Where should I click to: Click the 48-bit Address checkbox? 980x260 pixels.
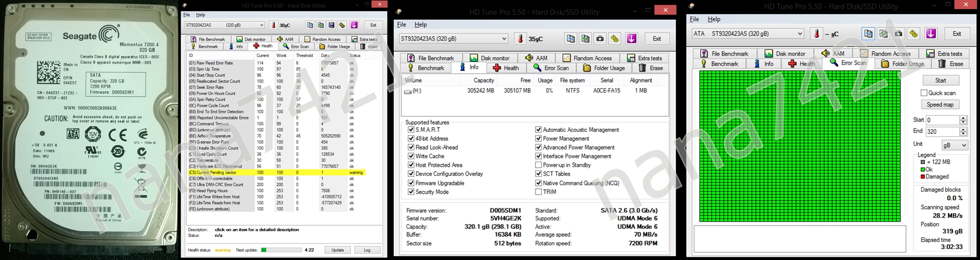click(x=411, y=138)
